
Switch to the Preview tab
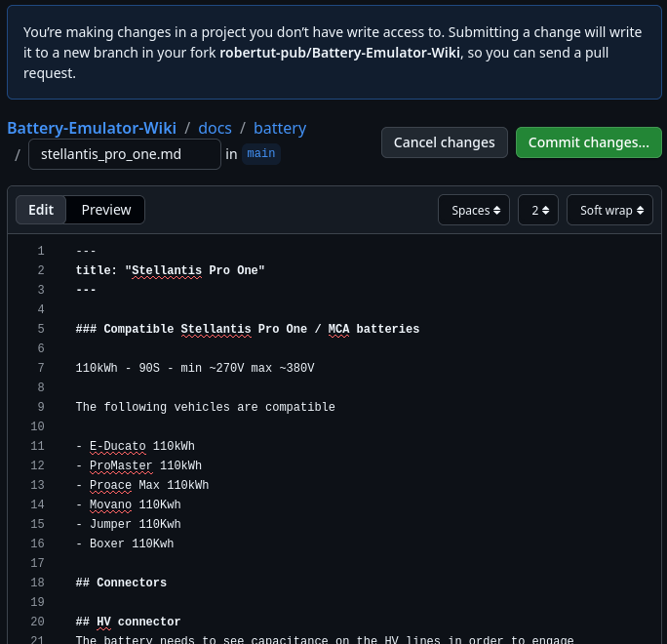point(106,210)
